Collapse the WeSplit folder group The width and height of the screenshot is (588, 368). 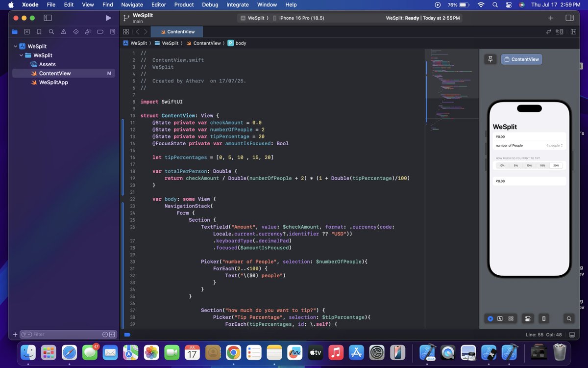(x=21, y=55)
